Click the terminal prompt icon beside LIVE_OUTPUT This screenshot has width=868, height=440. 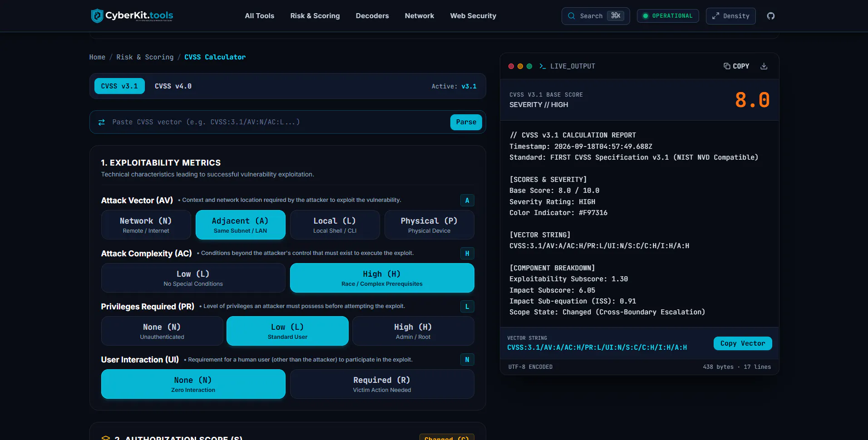tap(542, 66)
